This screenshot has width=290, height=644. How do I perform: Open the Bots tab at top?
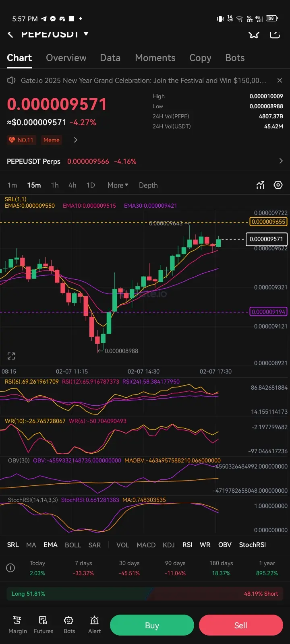tap(235, 58)
